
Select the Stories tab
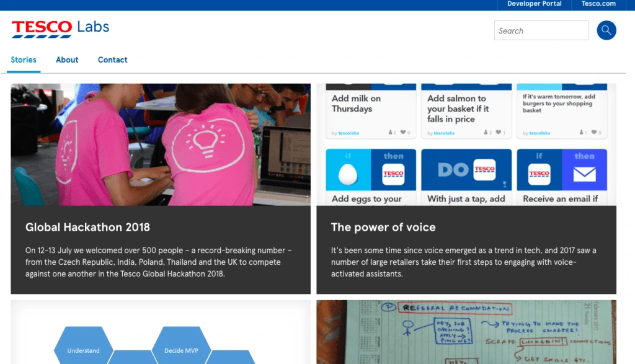tap(23, 60)
